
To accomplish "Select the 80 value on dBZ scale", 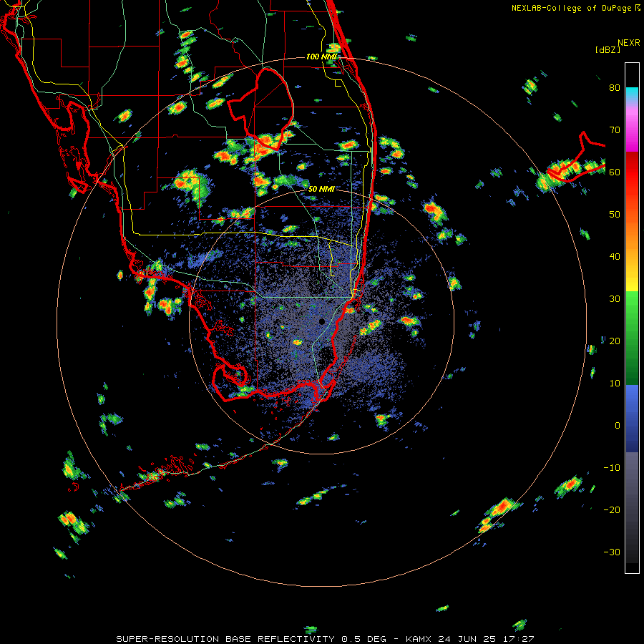I will 615,88.
